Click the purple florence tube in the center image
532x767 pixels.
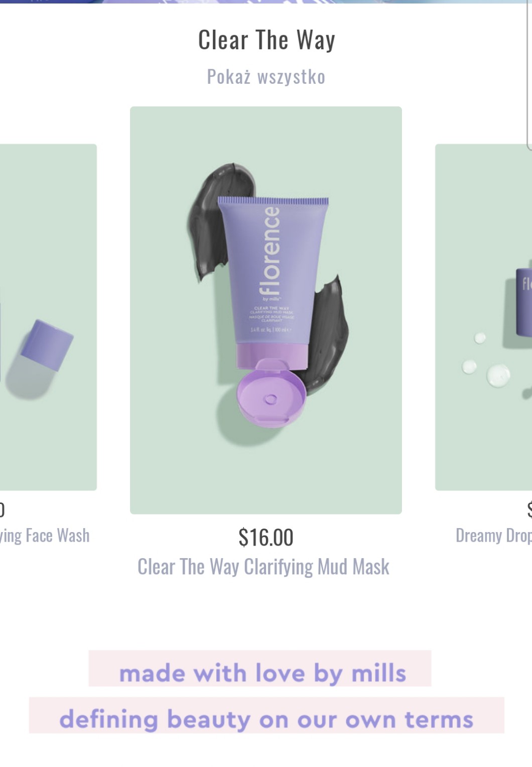pyautogui.click(x=274, y=271)
